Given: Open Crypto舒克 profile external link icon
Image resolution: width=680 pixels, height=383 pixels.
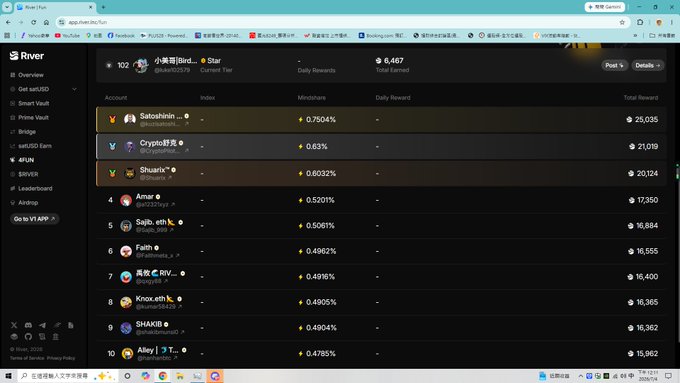Looking at the screenshot, I should (x=186, y=151).
